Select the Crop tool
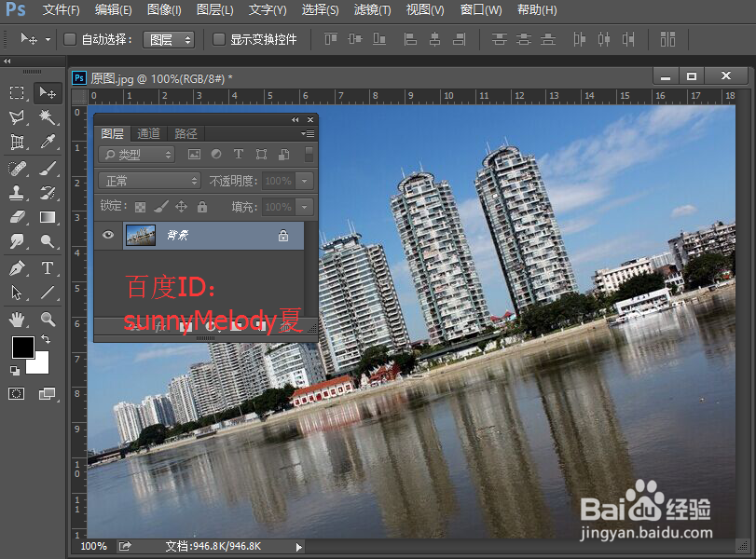Image resolution: width=756 pixels, height=559 pixels. [17, 142]
